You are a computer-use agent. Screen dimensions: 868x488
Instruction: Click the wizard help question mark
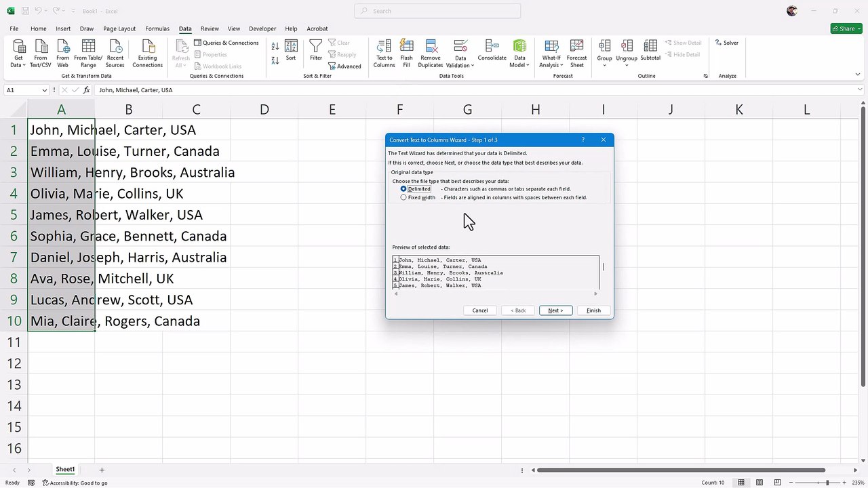click(x=583, y=140)
